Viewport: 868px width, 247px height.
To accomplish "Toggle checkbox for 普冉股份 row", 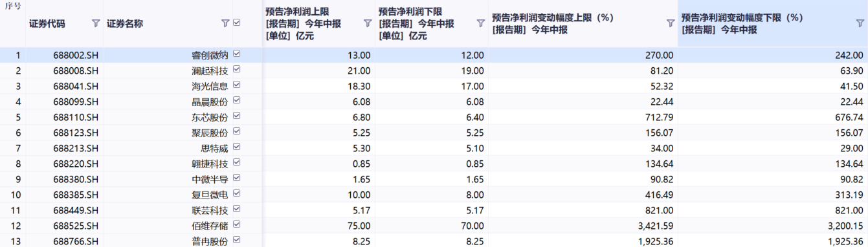I will [236, 241].
